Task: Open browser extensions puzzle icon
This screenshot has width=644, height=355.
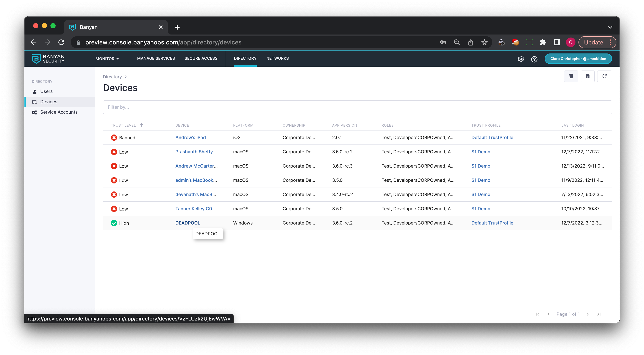Action: click(x=543, y=42)
